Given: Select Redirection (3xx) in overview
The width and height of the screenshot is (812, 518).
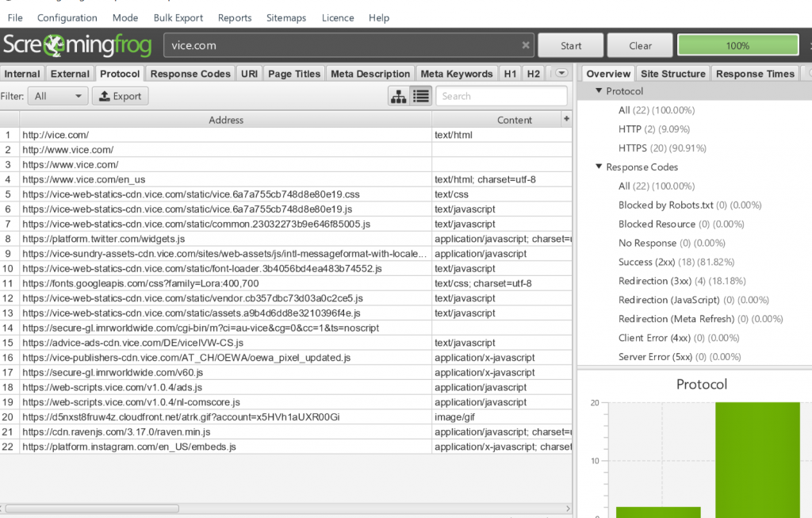Looking at the screenshot, I should (682, 282).
